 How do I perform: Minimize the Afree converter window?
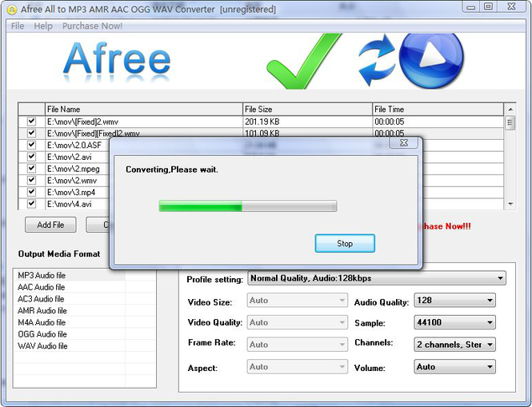click(471, 6)
